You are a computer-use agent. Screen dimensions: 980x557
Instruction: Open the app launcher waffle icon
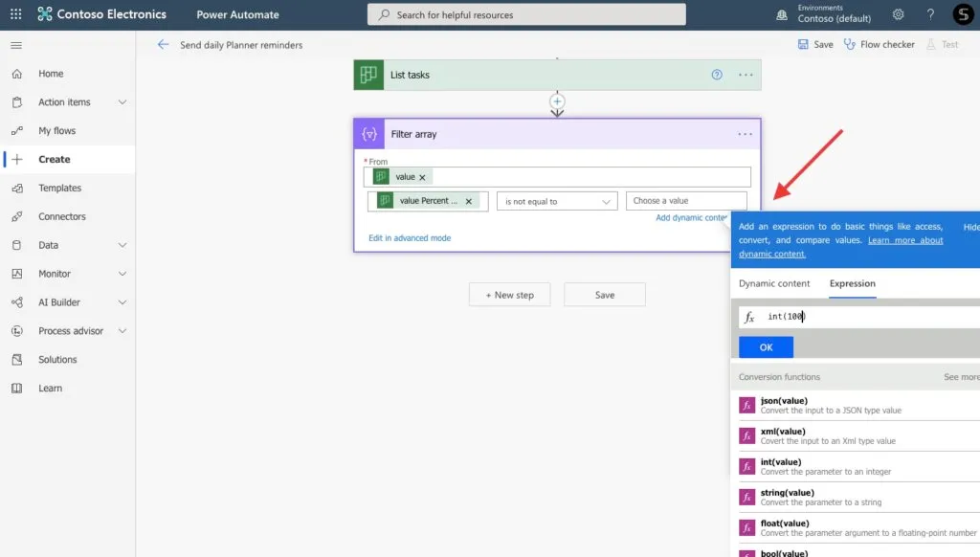15,13
